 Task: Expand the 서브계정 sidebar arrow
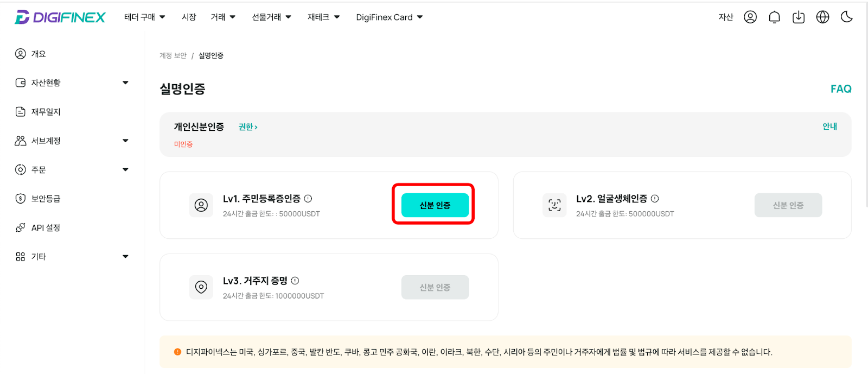[125, 141]
